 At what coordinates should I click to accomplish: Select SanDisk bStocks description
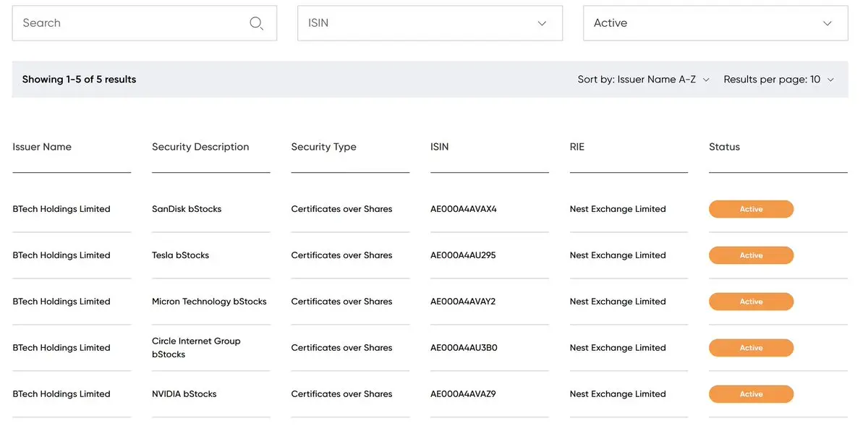[x=187, y=209]
